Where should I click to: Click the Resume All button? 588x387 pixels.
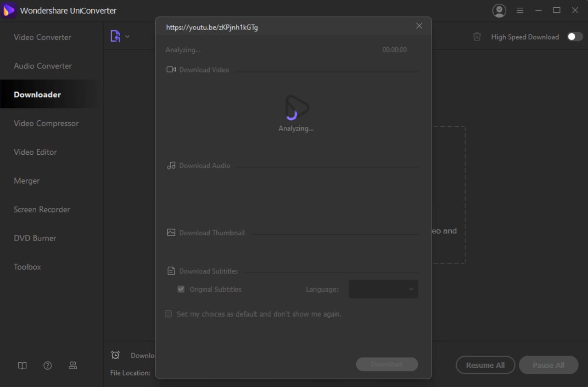(485, 365)
